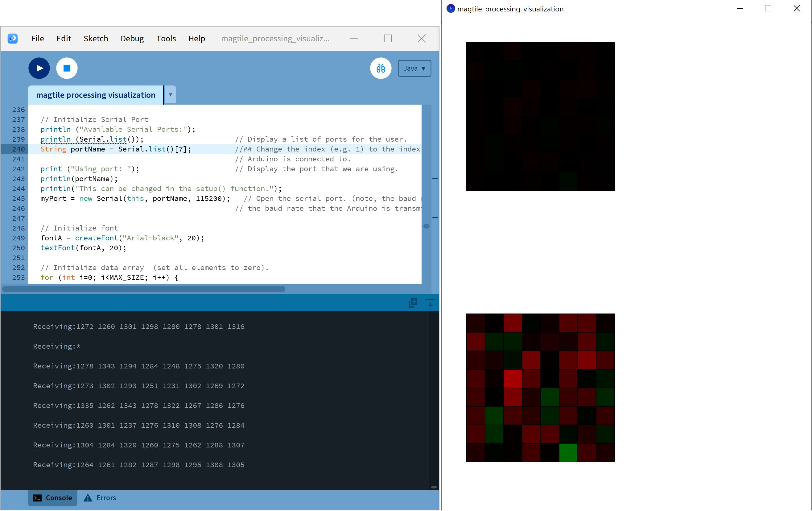Click the brightest red tile in lower grid
This screenshot has height=511, width=812.
coord(513,378)
